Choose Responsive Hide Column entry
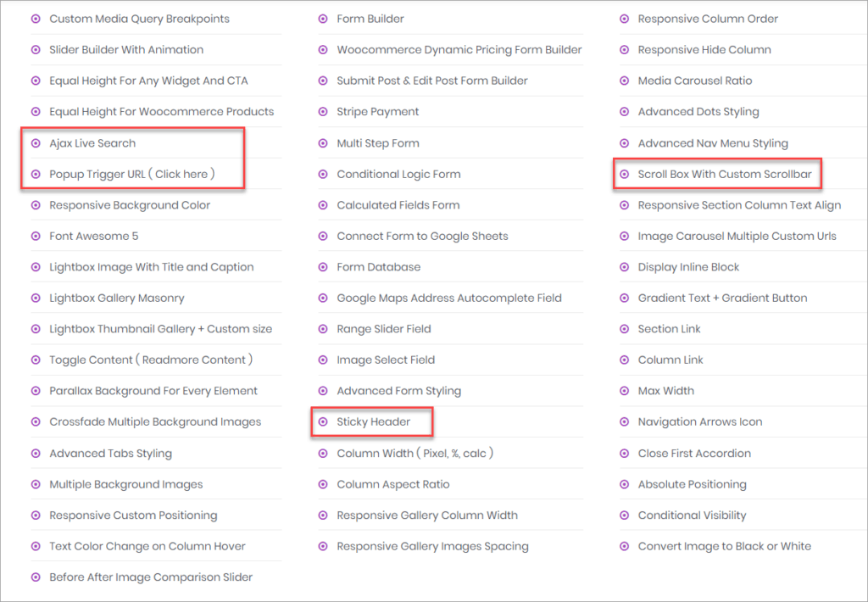 [x=704, y=50]
